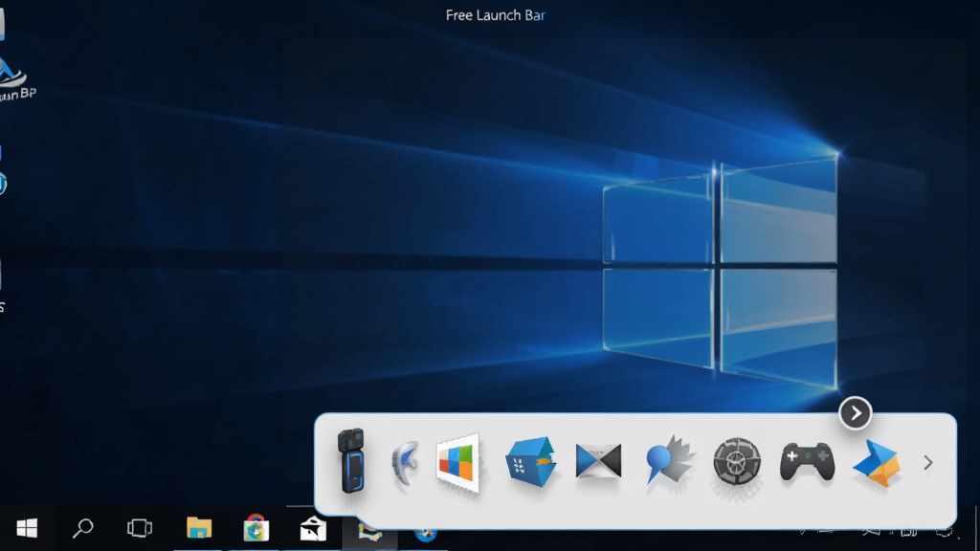The height and width of the screenshot is (551, 980).
Task: Open the blue-black bowtie icon in launch bar
Action: click(x=598, y=461)
